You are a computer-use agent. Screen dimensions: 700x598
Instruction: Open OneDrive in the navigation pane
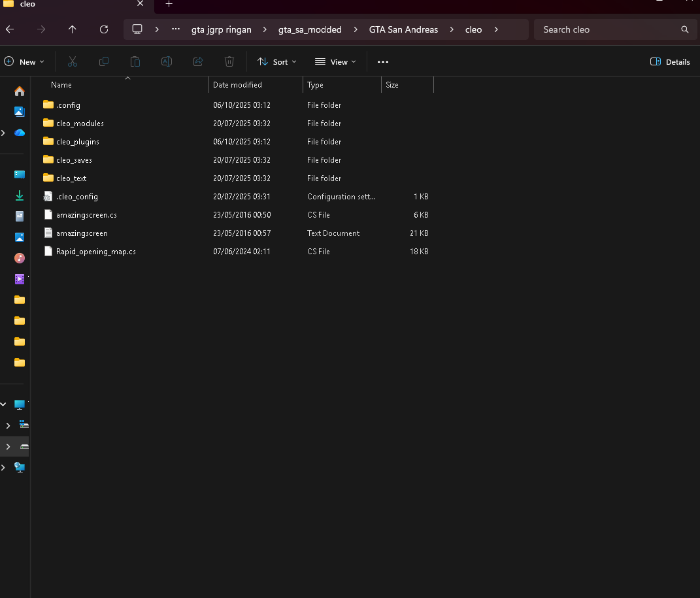coord(19,133)
